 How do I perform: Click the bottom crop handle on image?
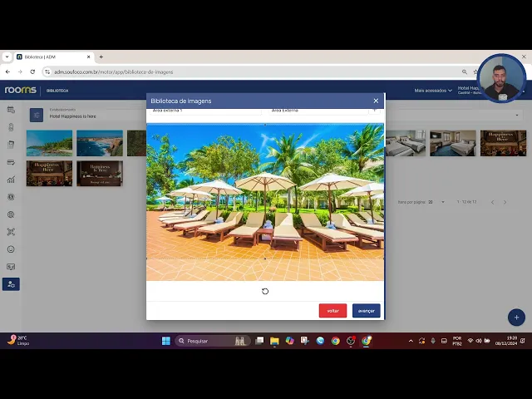pyautogui.click(x=265, y=259)
